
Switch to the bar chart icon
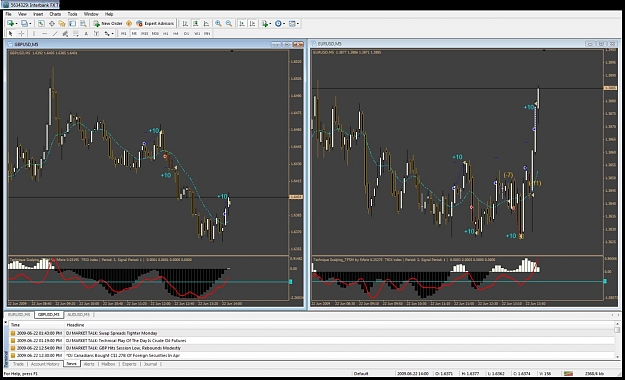185,24
